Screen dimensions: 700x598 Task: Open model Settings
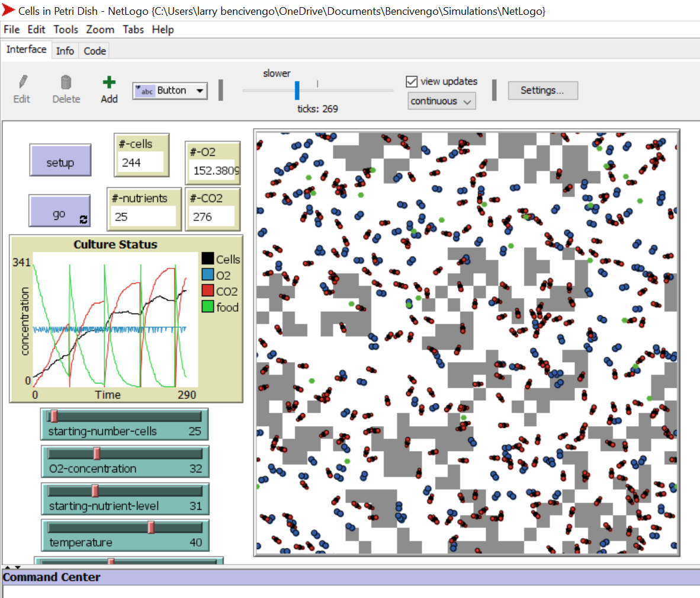pos(542,90)
